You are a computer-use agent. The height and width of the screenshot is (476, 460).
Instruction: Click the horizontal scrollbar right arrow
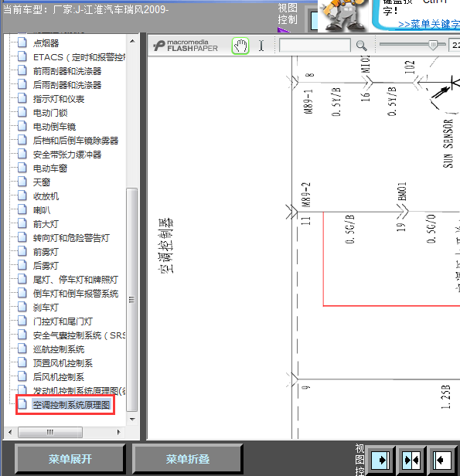119,432
